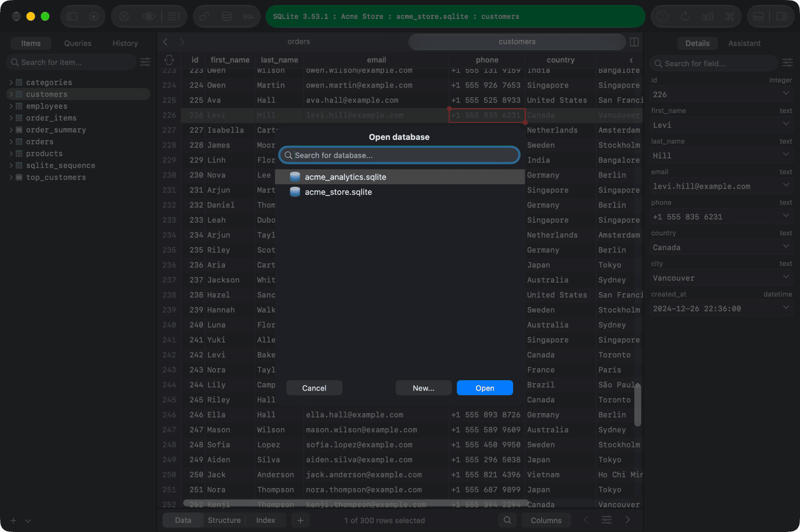The height and width of the screenshot is (532, 800).
Task: Click the Search for database field
Action: coord(399,155)
